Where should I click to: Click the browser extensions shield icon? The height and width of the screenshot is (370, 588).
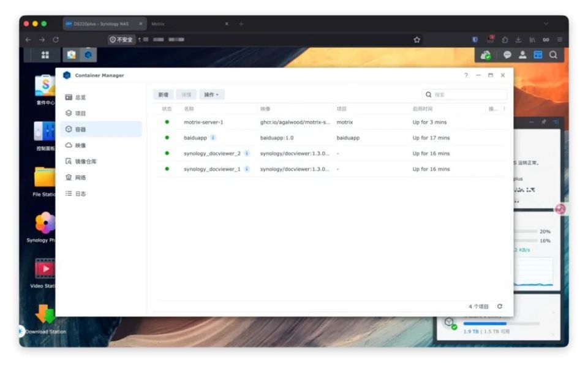tap(475, 39)
